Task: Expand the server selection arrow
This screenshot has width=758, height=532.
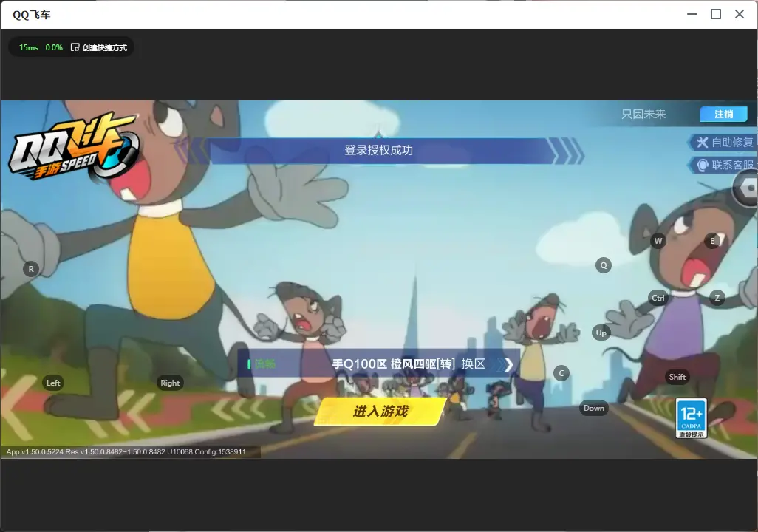Action: [x=508, y=364]
